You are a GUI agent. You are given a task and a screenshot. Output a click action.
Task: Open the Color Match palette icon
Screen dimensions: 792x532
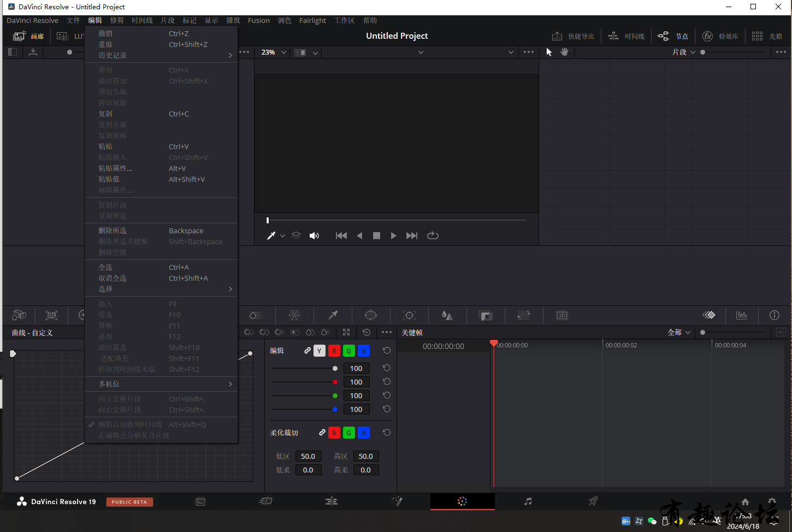[51, 315]
